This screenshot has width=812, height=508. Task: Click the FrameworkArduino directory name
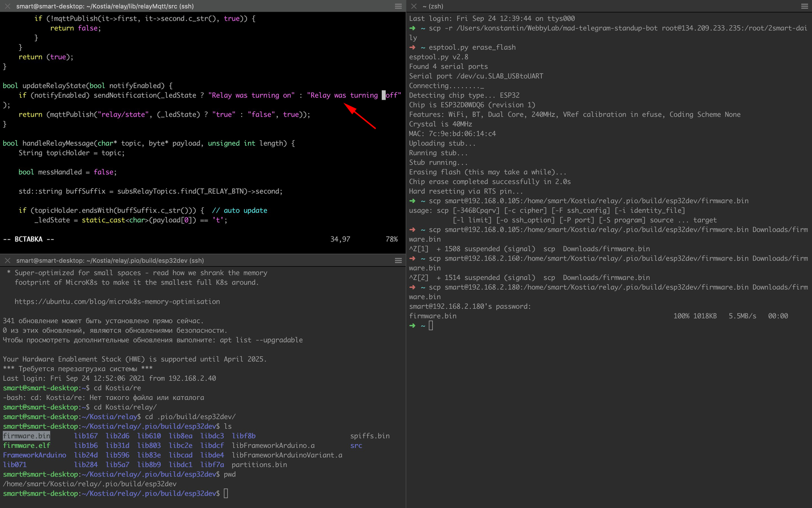(34, 455)
